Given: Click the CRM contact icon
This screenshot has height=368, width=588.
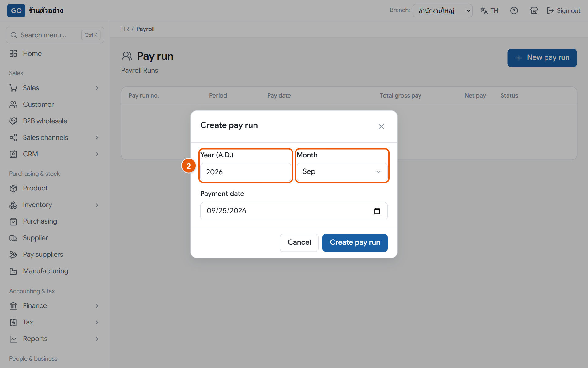Looking at the screenshot, I should coord(13,154).
